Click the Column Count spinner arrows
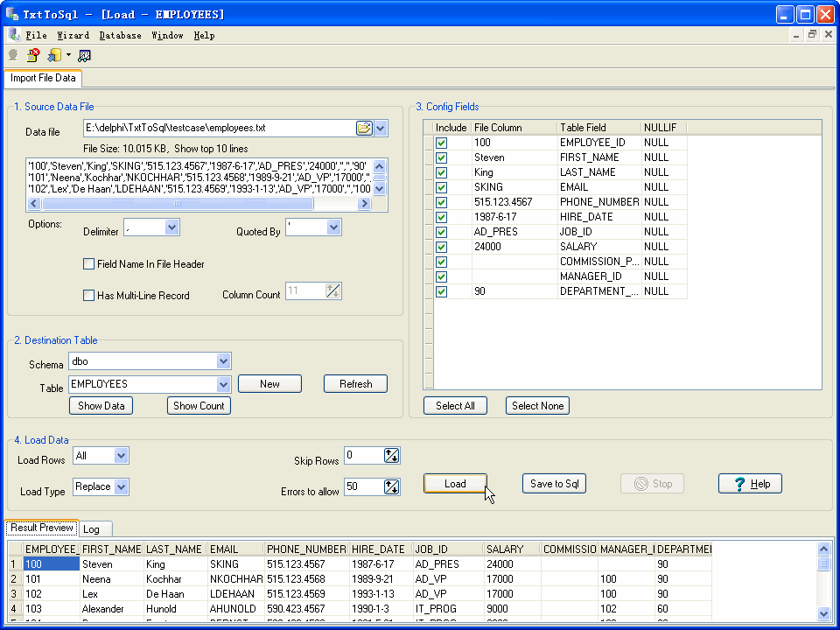840x630 pixels. click(x=333, y=291)
